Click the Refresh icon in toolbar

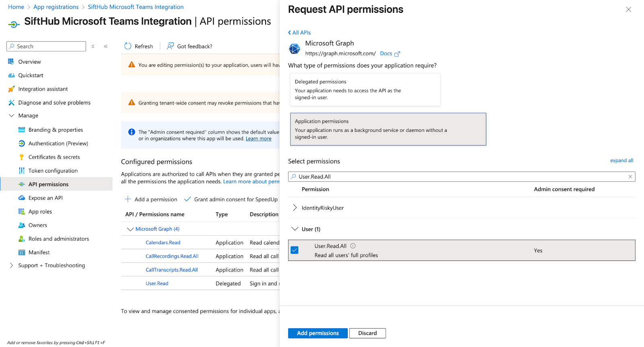(x=128, y=46)
